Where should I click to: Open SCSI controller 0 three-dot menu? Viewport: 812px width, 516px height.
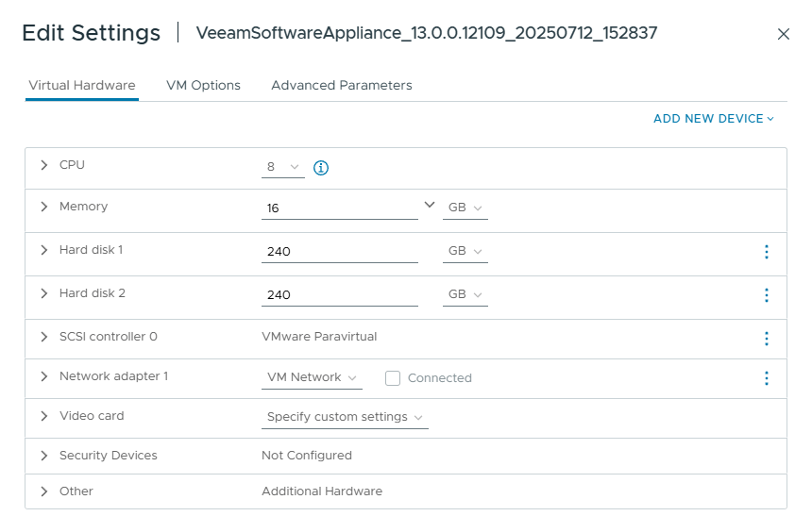[x=766, y=339]
